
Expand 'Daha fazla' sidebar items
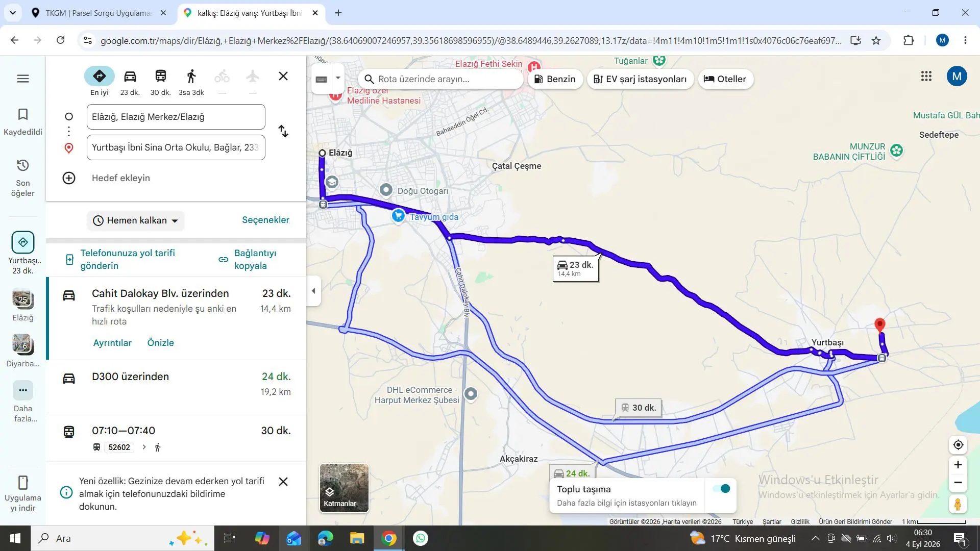(23, 402)
